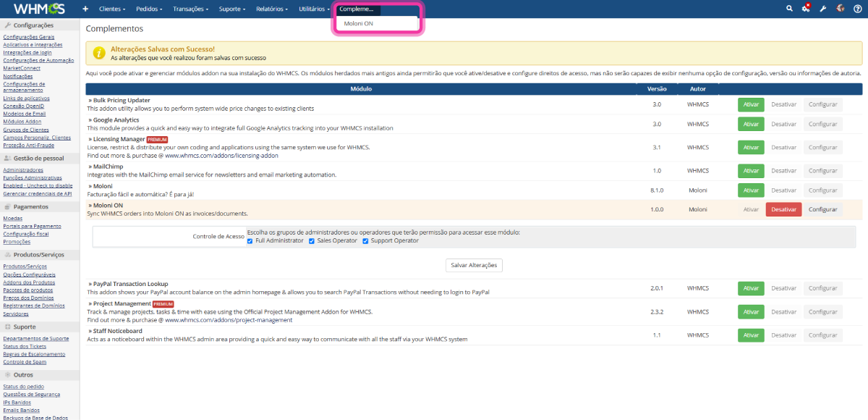Open Administradores sidebar link
Screen dimensions: 868x420
(23, 170)
